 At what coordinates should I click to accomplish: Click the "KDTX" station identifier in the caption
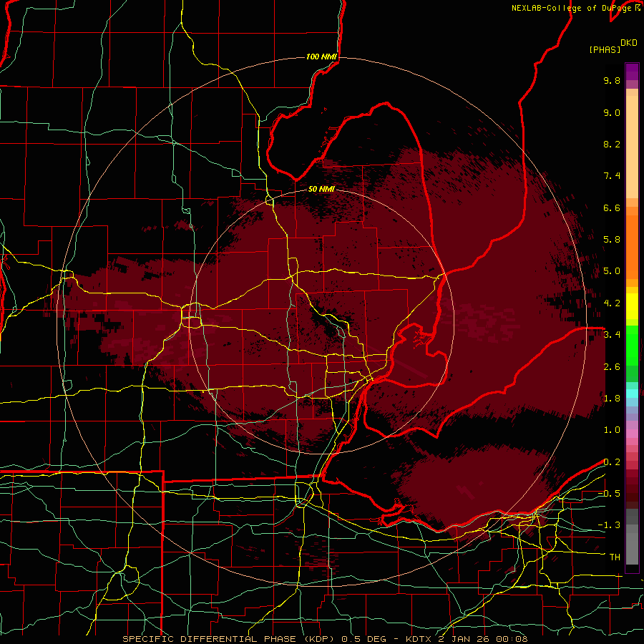coord(419,639)
